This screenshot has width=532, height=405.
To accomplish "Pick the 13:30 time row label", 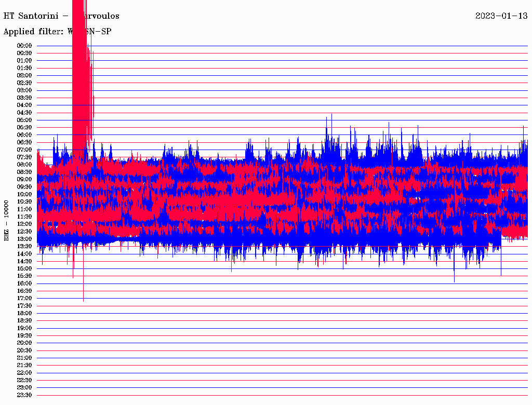I will pyautogui.click(x=24, y=246).
